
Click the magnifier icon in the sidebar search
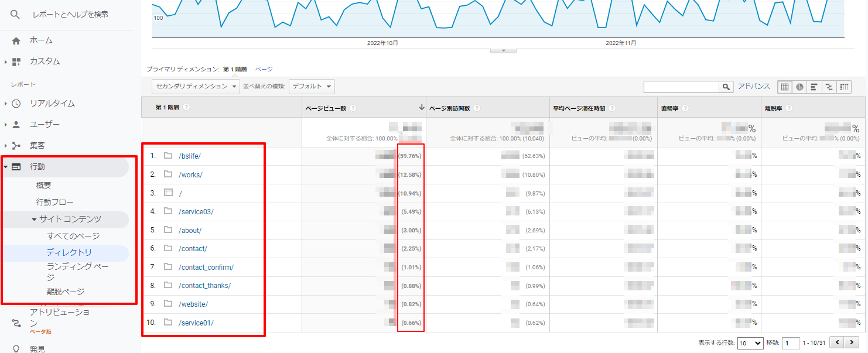(16, 14)
